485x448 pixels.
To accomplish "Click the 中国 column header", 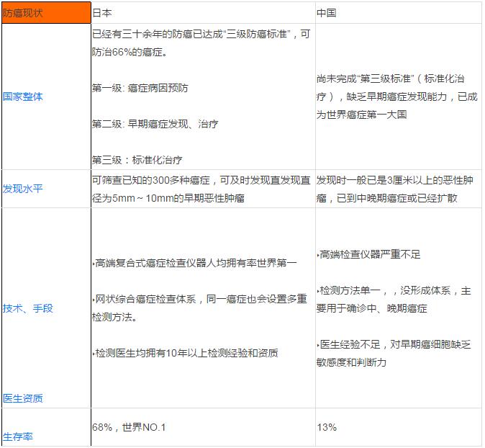I will point(326,13).
